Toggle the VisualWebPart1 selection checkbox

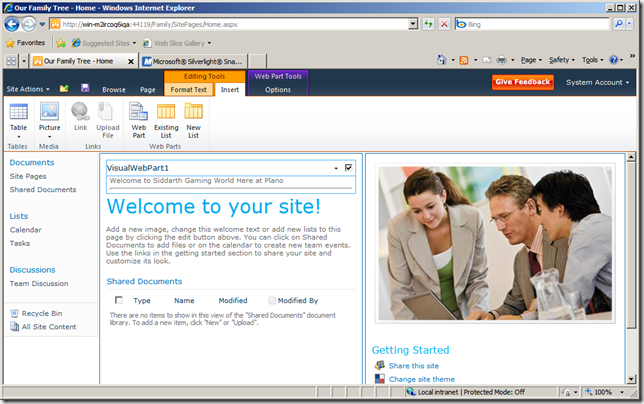tap(348, 168)
